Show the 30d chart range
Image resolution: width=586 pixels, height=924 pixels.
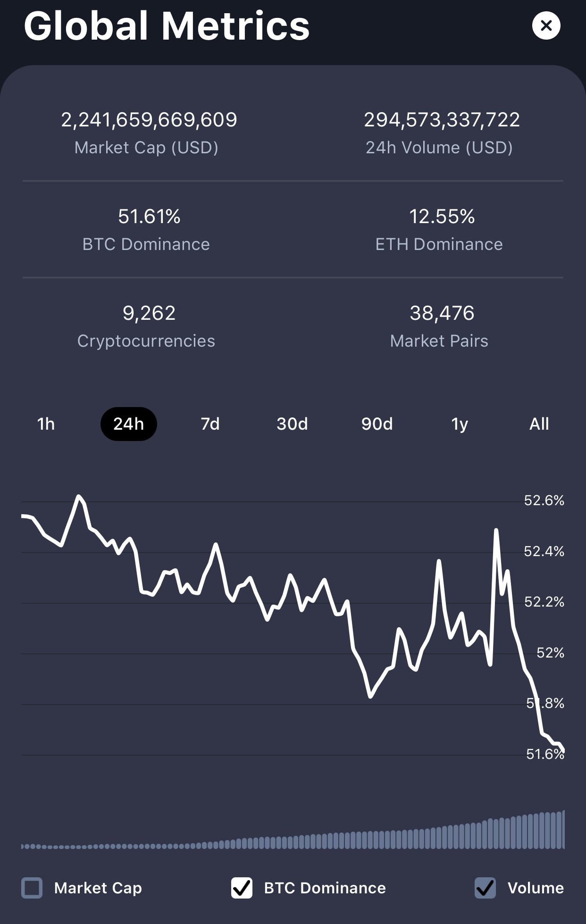(x=292, y=424)
